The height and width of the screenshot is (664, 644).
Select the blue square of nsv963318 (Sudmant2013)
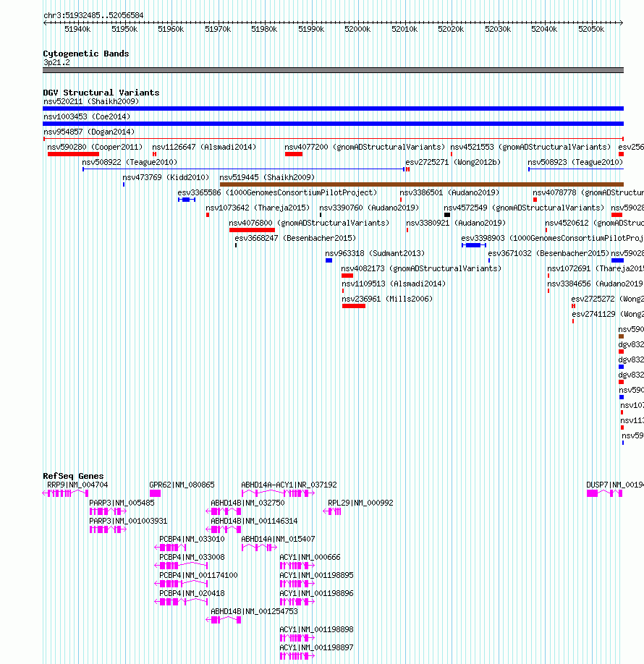point(329,261)
